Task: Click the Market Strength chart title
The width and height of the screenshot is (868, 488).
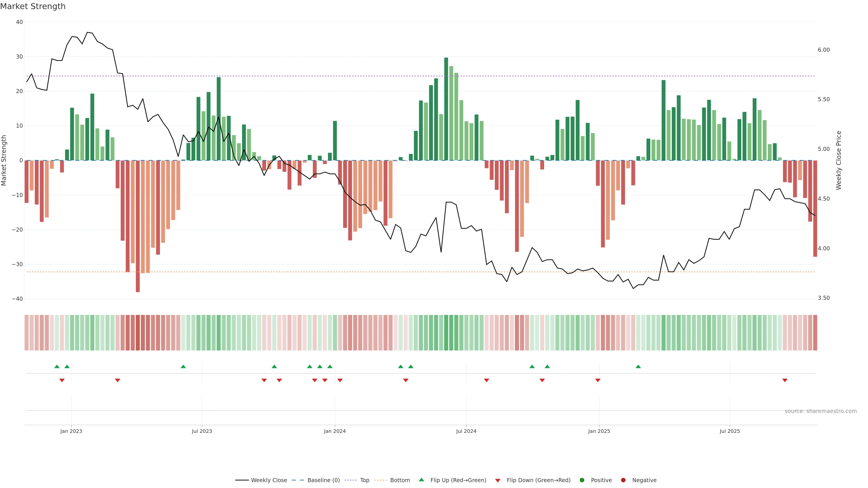Action: [33, 6]
